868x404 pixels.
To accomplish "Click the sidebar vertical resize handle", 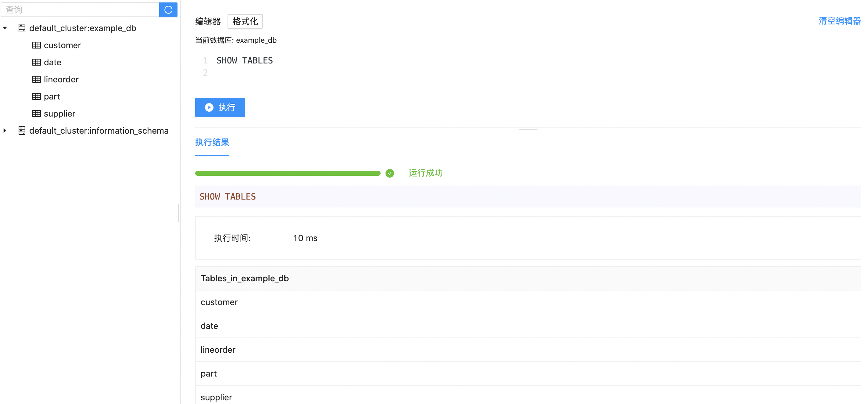I will click(179, 213).
